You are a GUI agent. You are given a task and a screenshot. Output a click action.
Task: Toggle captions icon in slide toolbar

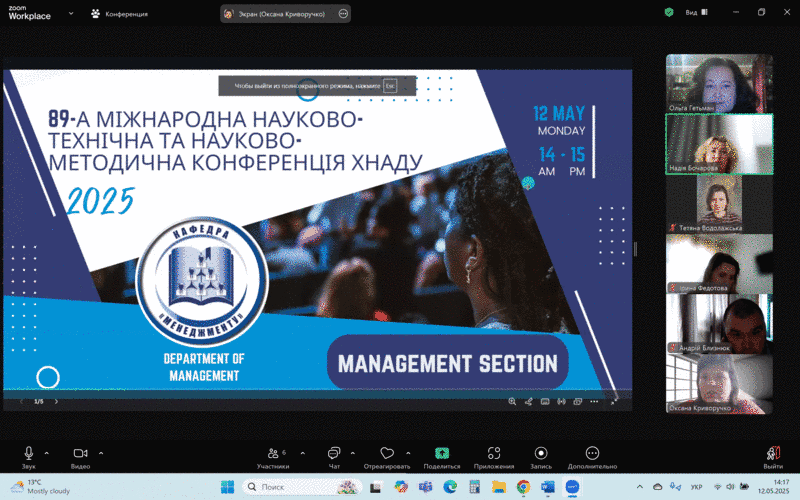545,402
